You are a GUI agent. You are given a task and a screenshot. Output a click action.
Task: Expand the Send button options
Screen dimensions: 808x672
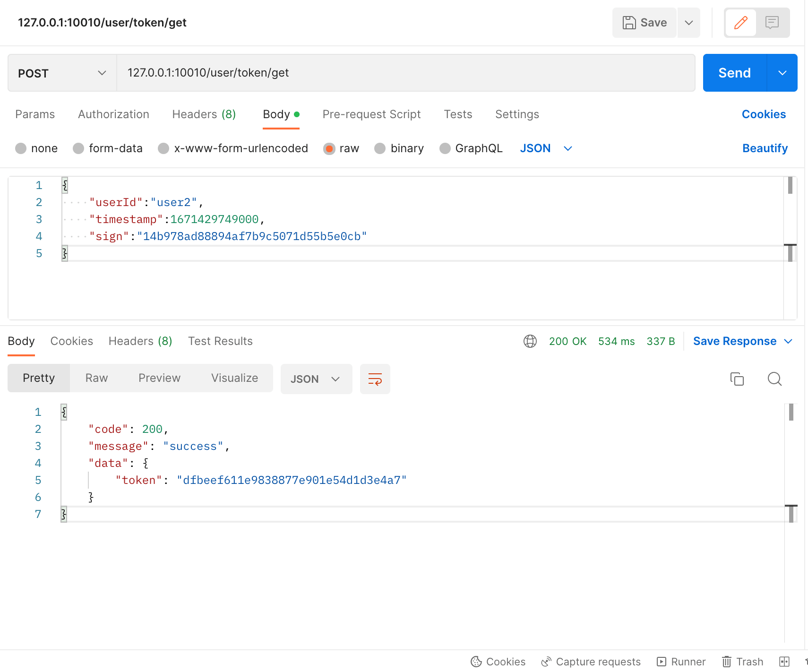pos(782,73)
